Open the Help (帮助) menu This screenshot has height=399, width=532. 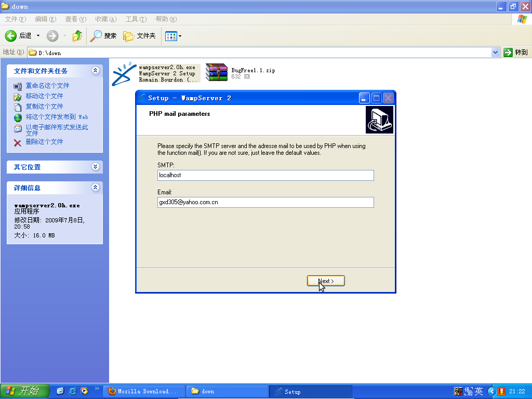166,19
